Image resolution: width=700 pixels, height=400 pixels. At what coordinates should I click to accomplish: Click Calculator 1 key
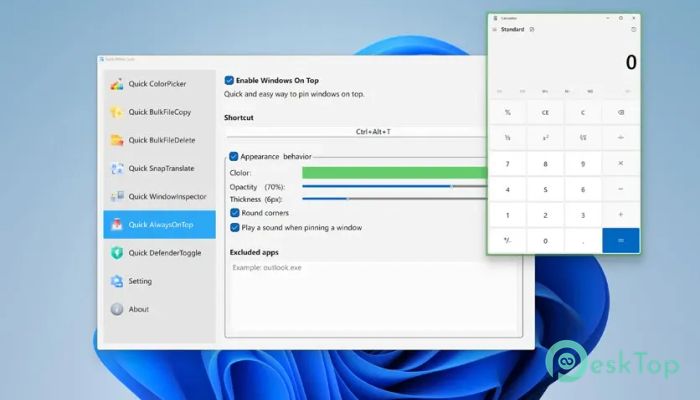[x=508, y=215]
